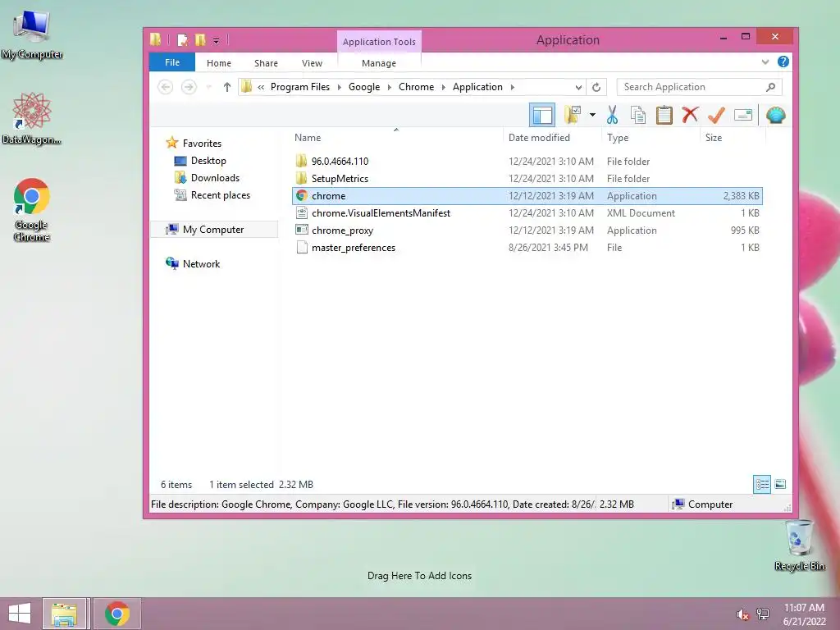The width and height of the screenshot is (840, 630).
Task: Cut selected file with scissors icon
Action: coord(612,115)
